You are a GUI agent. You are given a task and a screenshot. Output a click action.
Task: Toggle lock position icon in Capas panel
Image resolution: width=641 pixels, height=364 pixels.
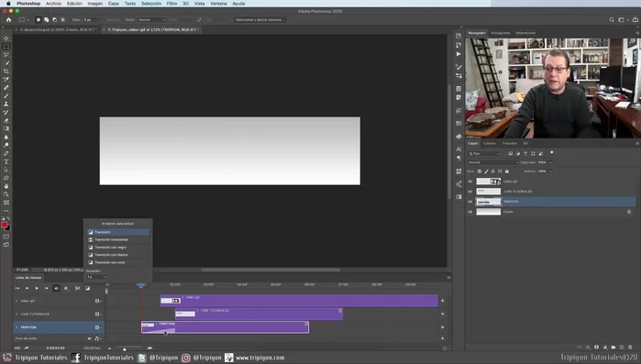[493, 171]
